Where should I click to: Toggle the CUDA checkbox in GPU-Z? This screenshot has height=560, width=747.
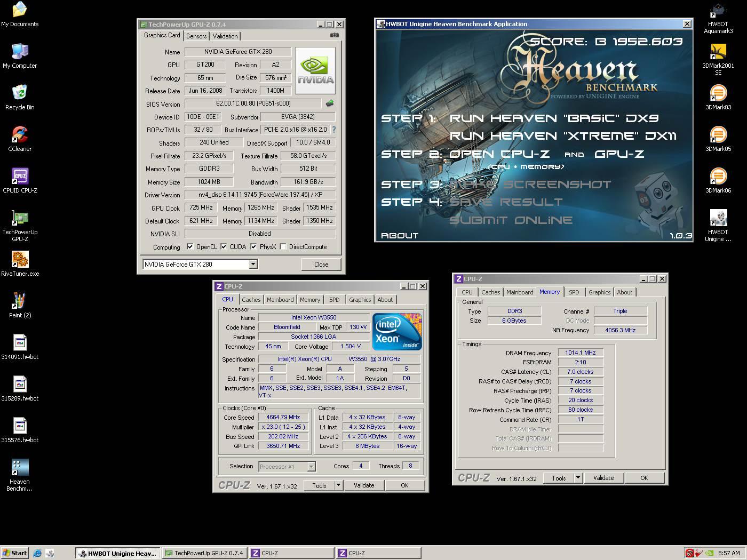click(224, 247)
